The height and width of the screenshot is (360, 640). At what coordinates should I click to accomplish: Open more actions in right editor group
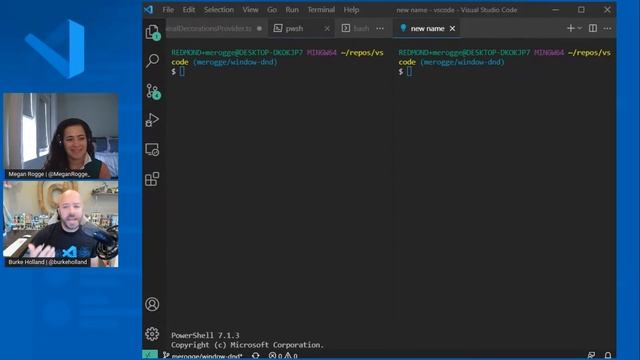point(607,28)
